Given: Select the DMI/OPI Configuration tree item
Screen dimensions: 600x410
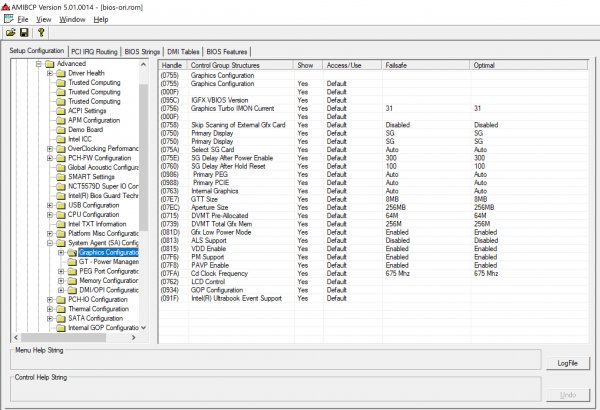Looking at the screenshot, I should [109, 290].
